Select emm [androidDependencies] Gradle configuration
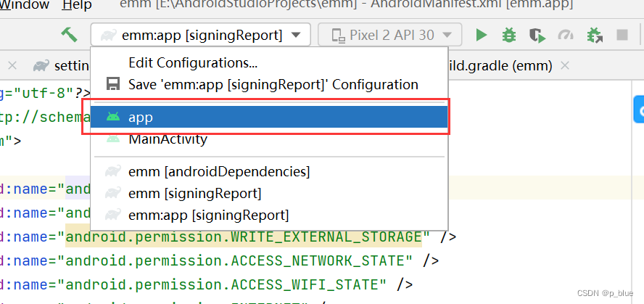This screenshot has height=304, width=644. click(x=269, y=171)
